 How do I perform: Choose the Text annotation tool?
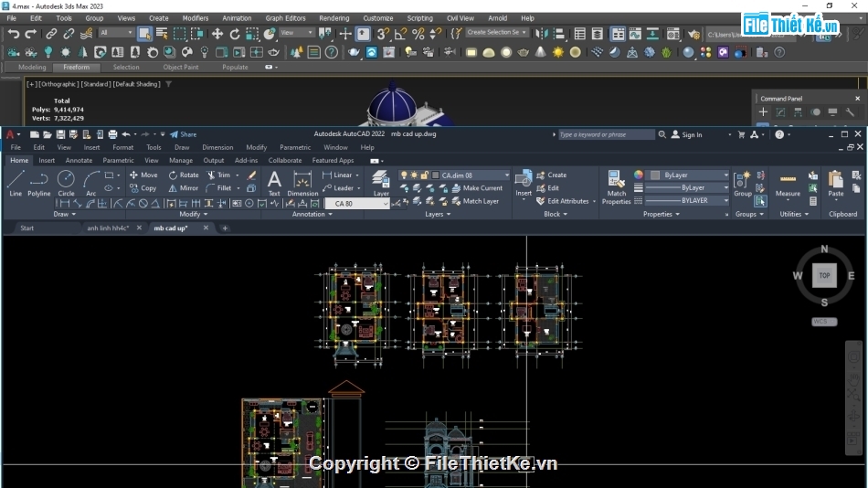pos(274,184)
